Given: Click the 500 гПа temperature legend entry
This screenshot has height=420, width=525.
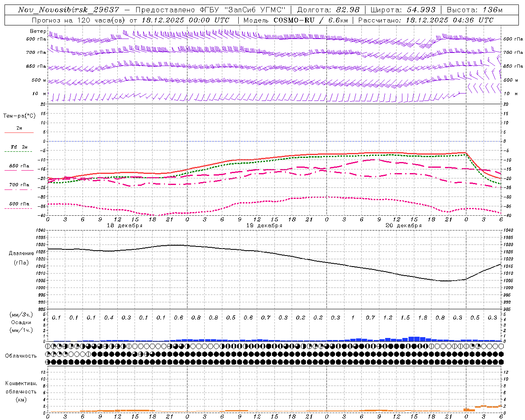Looking at the screenshot, I should 19,204.
